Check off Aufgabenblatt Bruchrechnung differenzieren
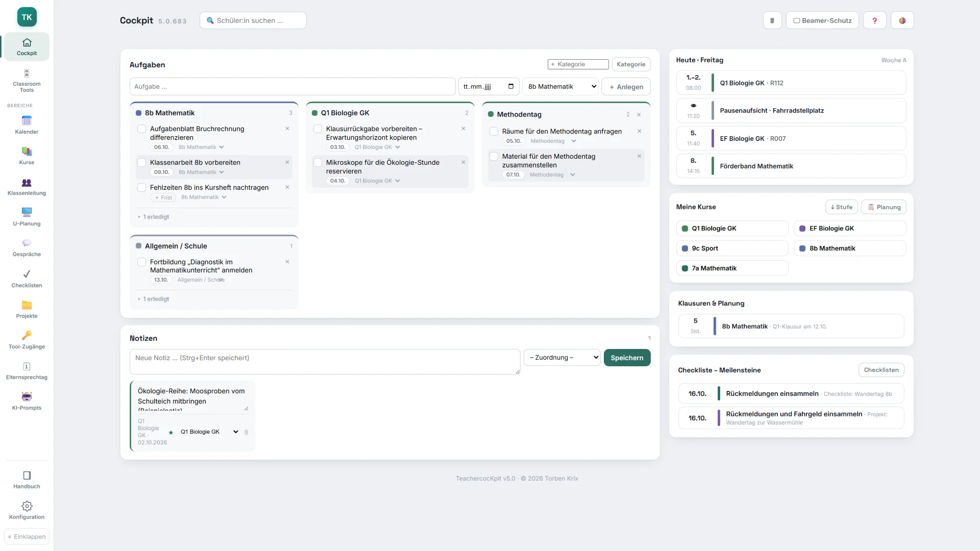This screenshot has width=980, height=551. tap(142, 129)
